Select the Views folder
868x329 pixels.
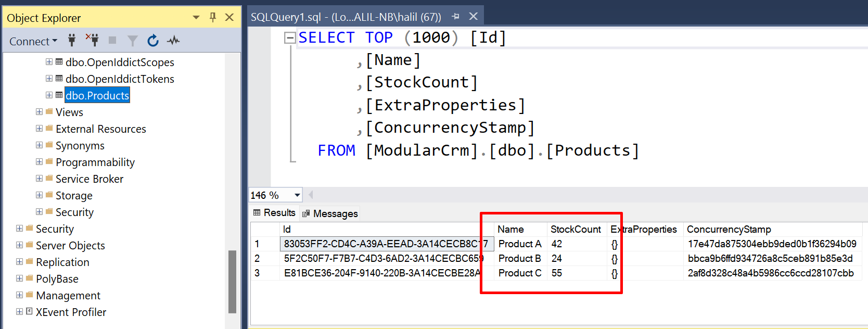(x=69, y=112)
